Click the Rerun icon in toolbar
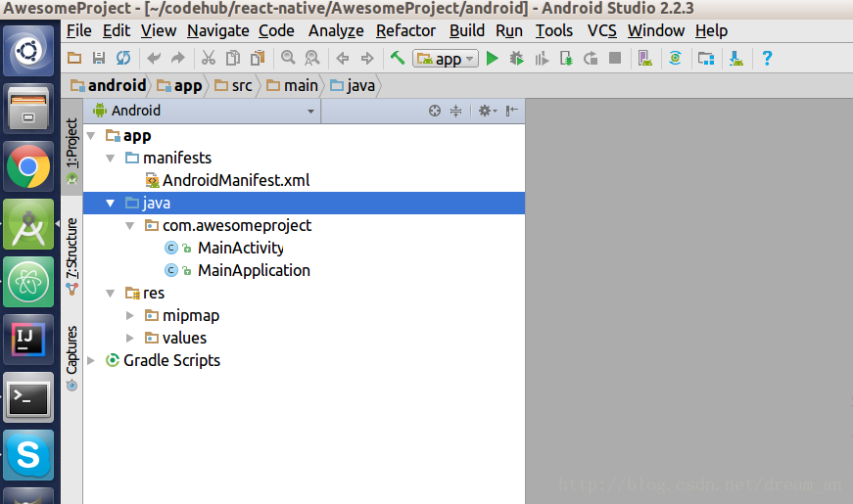Viewport: 853px width, 504px height. coord(591,58)
